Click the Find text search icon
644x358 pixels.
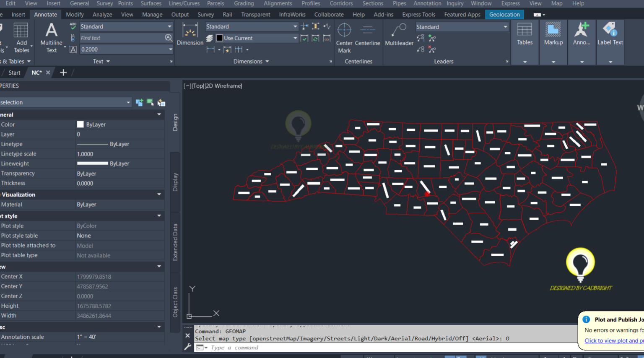pos(169,38)
